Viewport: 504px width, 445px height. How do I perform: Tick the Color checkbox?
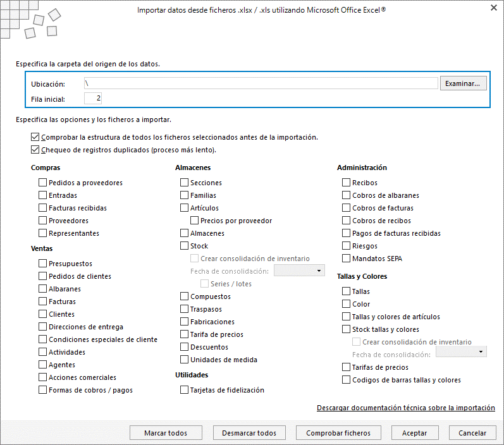point(346,304)
